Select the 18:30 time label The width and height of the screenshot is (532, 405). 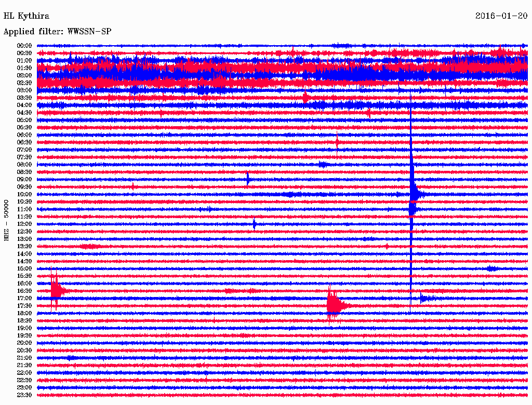(x=24, y=320)
